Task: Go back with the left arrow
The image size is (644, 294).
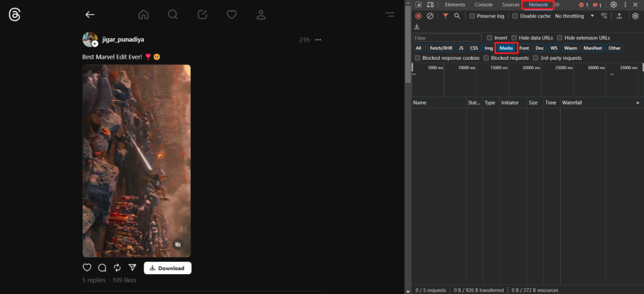Action: (x=90, y=15)
